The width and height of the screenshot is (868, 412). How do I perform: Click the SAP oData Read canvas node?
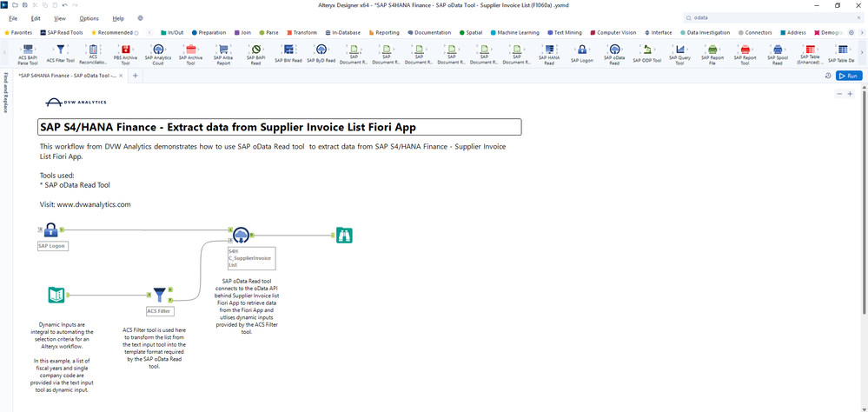pos(241,236)
